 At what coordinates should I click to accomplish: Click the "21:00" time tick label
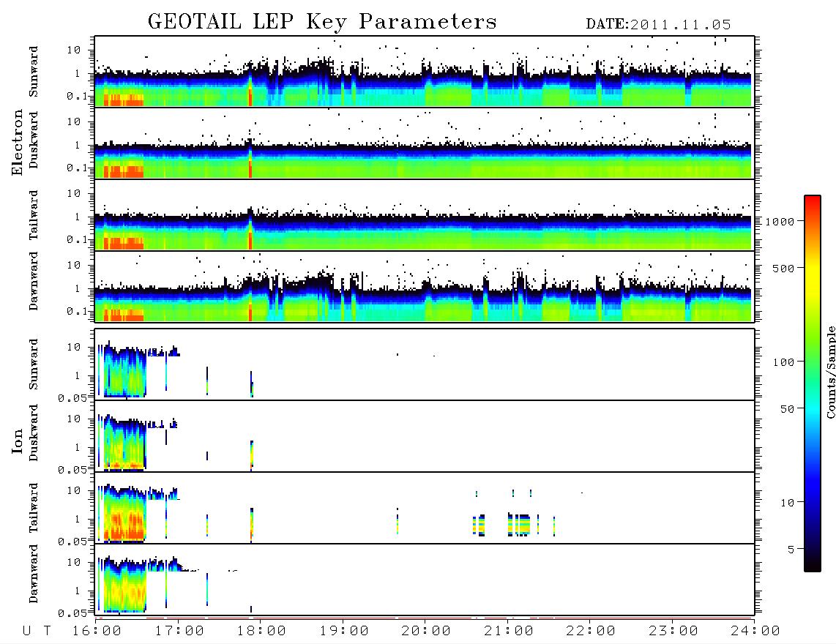coord(509,632)
